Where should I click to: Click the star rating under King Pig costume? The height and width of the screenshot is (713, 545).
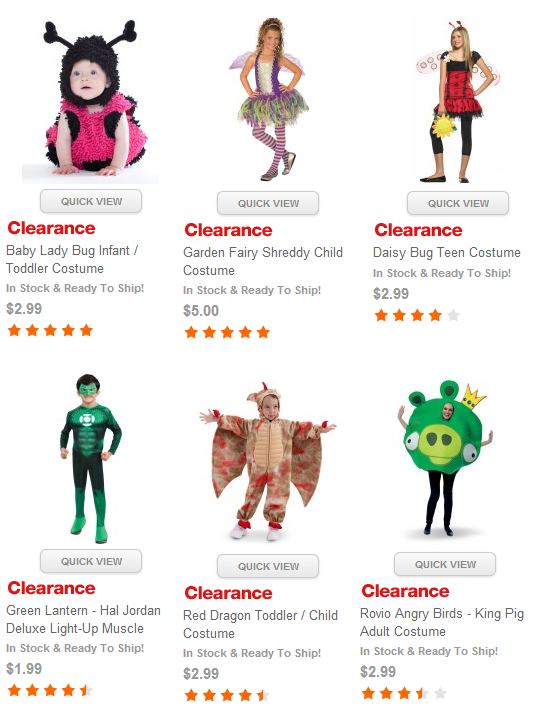(404, 693)
